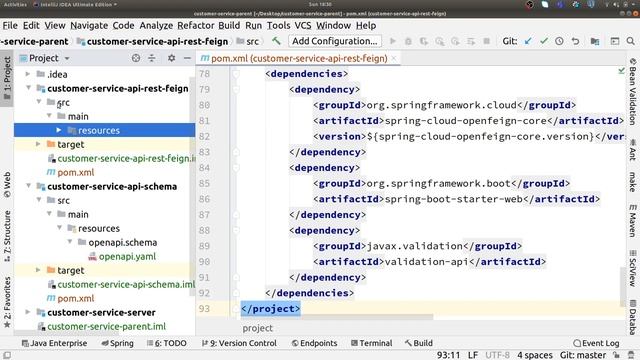Viewport: 640px width, 360px height.
Task: Expand the selected resources folder arrow
Action: pyautogui.click(x=59, y=130)
